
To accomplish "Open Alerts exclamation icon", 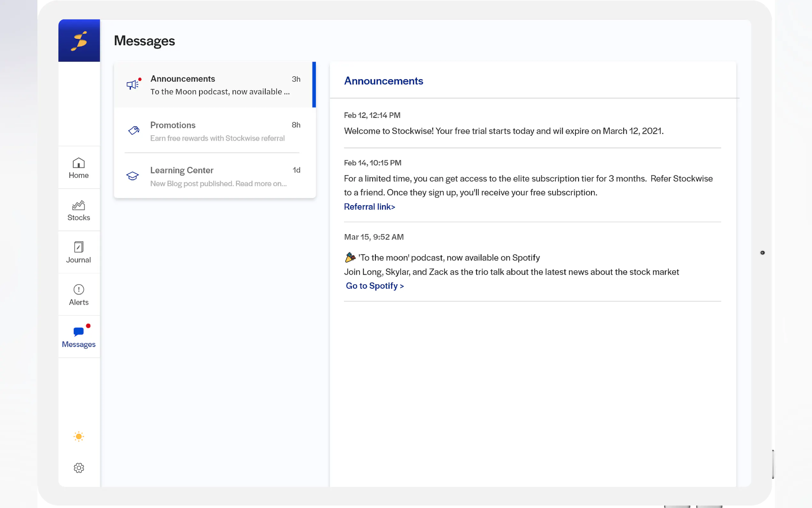I will point(79,289).
